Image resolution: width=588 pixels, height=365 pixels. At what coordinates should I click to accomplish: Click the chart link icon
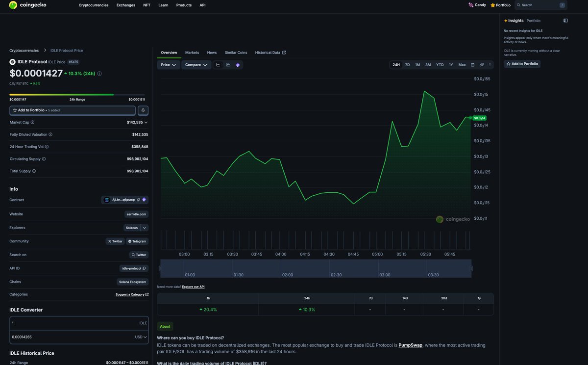pos(482,65)
